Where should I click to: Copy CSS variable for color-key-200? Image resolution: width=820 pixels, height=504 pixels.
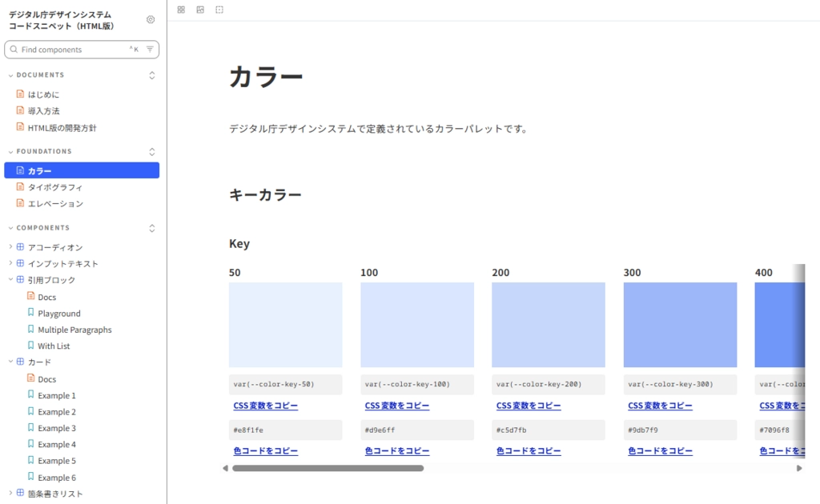click(529, 406)
